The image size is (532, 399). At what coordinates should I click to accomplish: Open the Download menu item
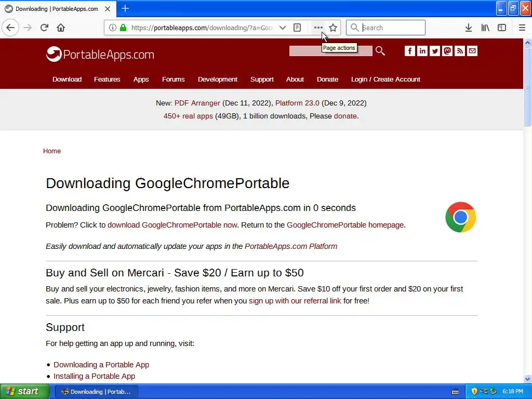pos(67,79)
